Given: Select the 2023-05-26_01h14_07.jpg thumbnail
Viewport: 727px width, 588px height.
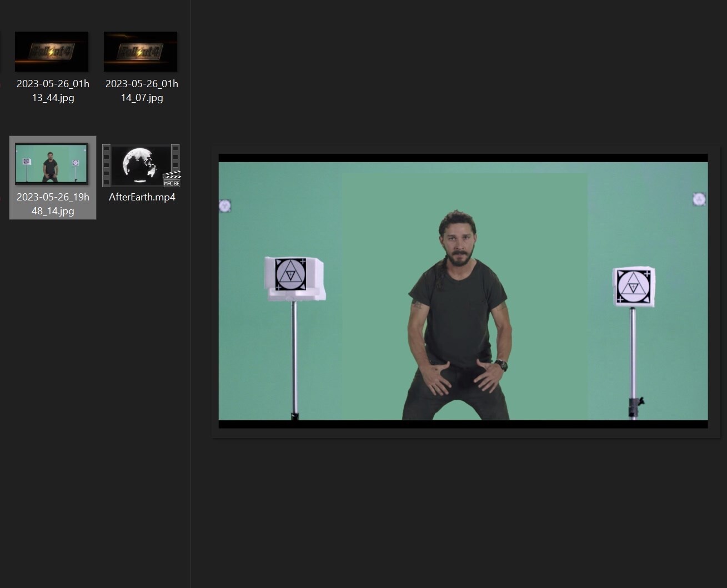Looking at the screenshot, I should [141, 52].
